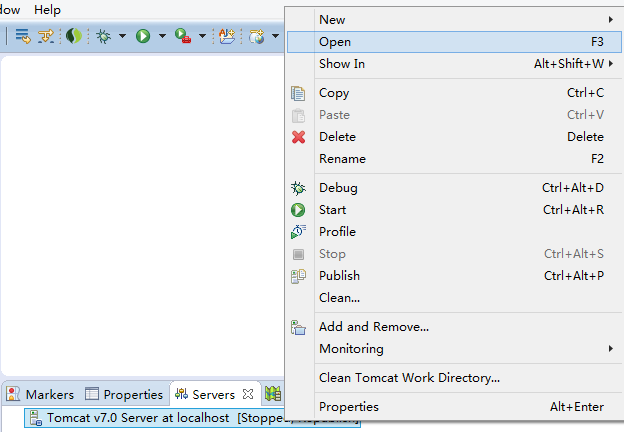Click the Debug bug icon in context menu

point(298,188)
